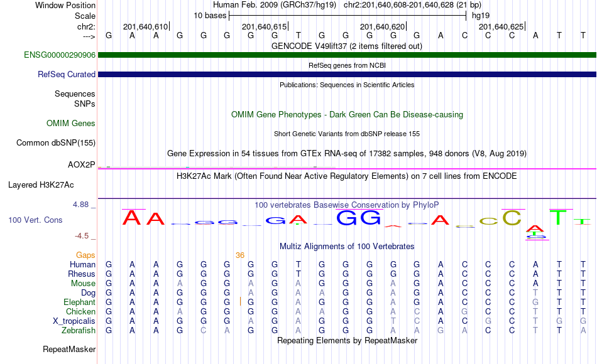Click the OMIM Genes label
Viewport: 597px width, 364px height.
(x=70, y=123)
